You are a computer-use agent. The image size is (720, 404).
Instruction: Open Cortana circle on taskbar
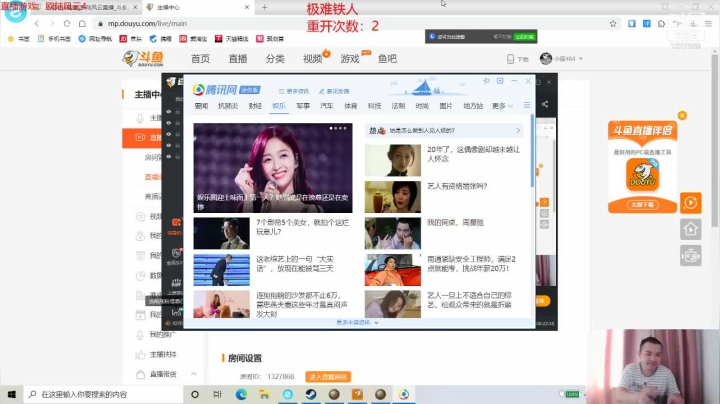click(195, 394)
